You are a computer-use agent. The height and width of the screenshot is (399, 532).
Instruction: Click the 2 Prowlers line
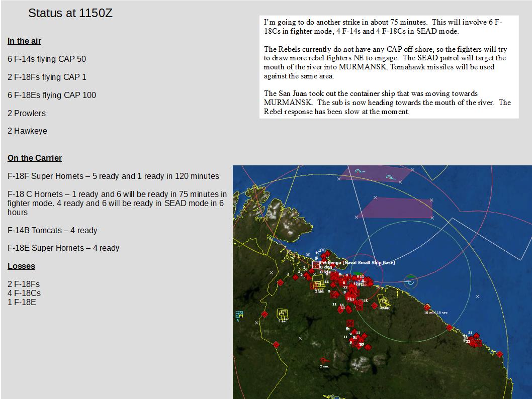tap(27, 113)
